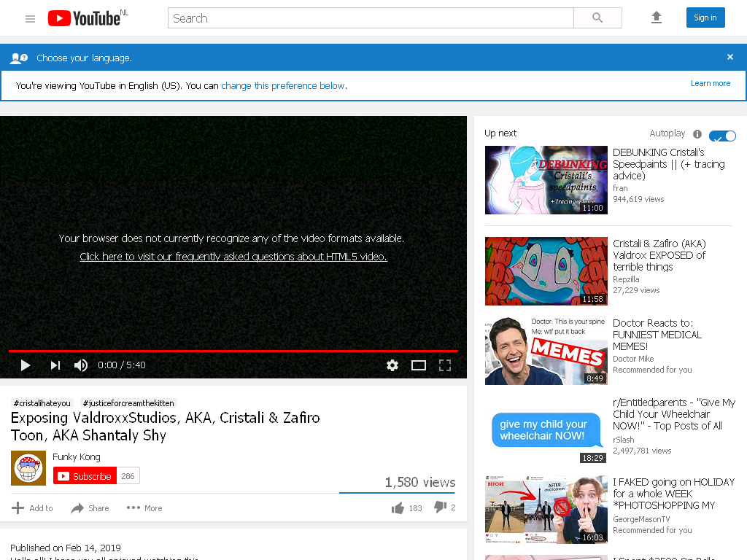The height and width of the screenshot is (560, 747).
Task: Click the search magnifier button
Action: pyautogui.click(x=597, y=18)
